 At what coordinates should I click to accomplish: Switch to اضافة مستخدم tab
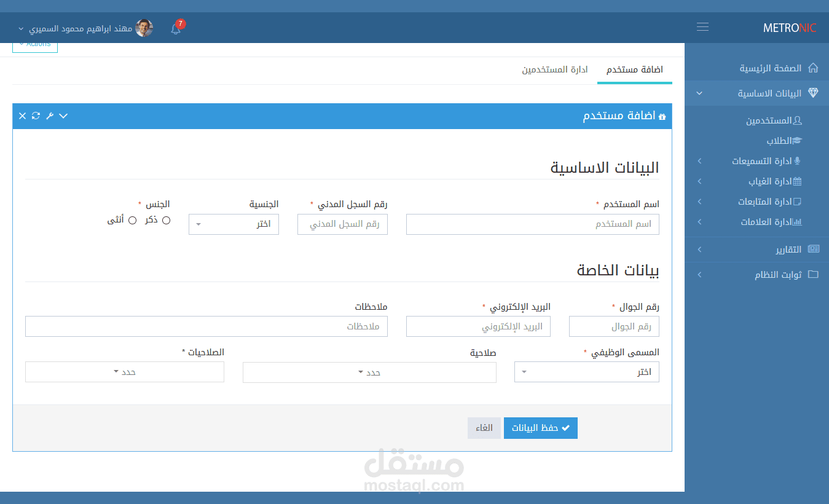tap(635, 69)
